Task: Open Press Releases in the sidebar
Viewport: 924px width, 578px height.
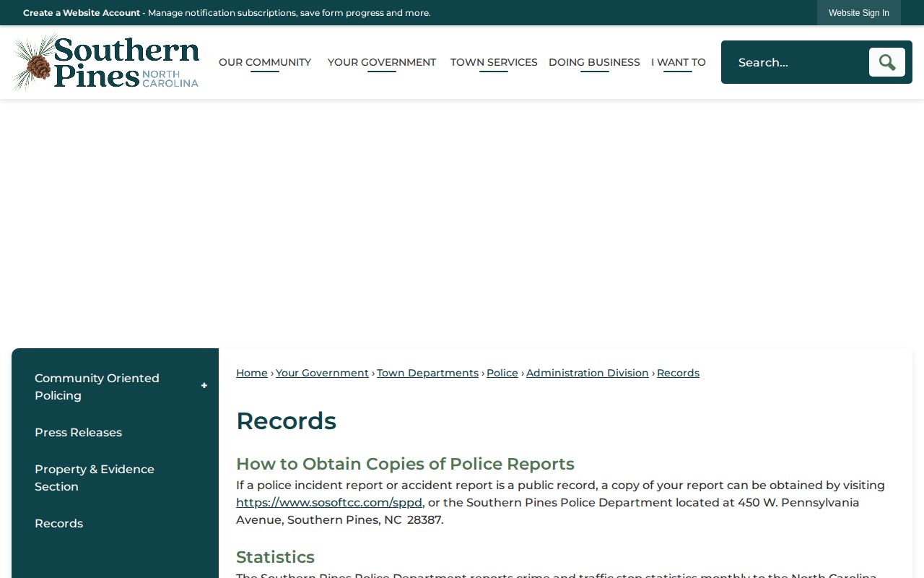Action: pos(78,432)
